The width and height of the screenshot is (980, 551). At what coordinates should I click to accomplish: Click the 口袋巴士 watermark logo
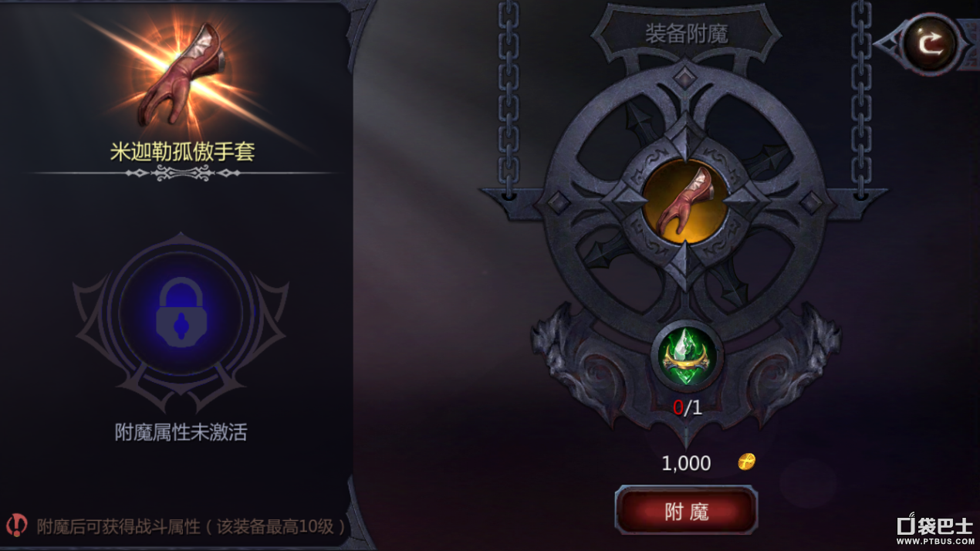point(934,525)
